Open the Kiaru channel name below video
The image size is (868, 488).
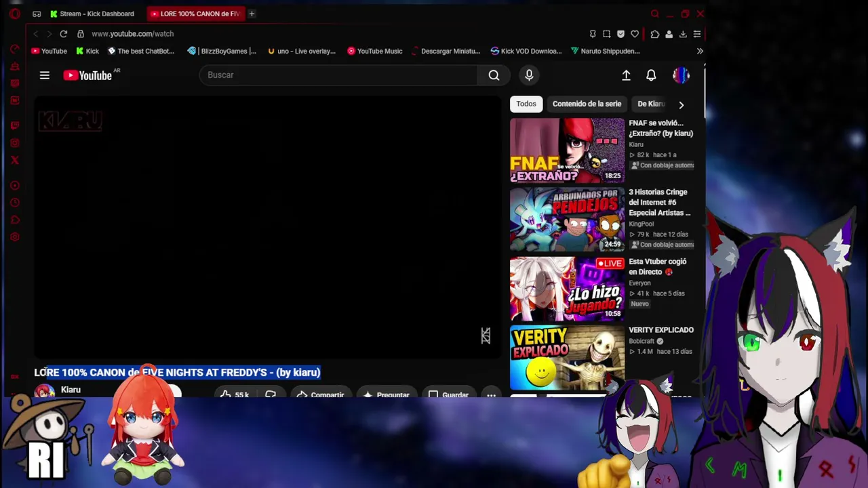pyautogui.click(x=71, y=390)
